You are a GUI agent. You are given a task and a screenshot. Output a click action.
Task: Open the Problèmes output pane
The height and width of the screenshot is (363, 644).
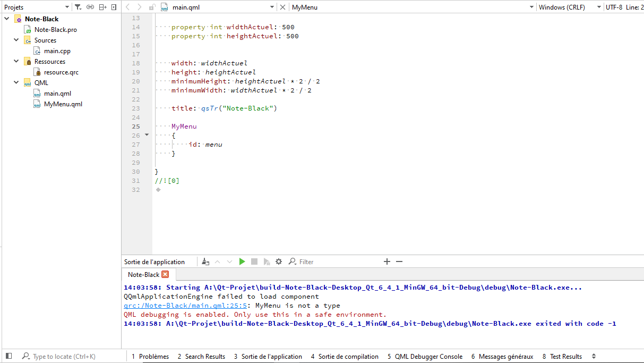[x=150, y=357]
